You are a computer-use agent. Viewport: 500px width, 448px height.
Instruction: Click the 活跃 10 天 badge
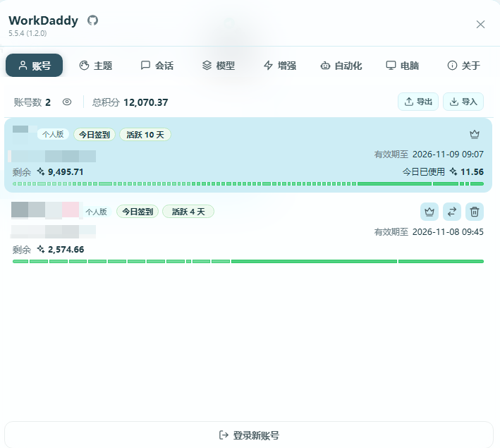[145, 135]
